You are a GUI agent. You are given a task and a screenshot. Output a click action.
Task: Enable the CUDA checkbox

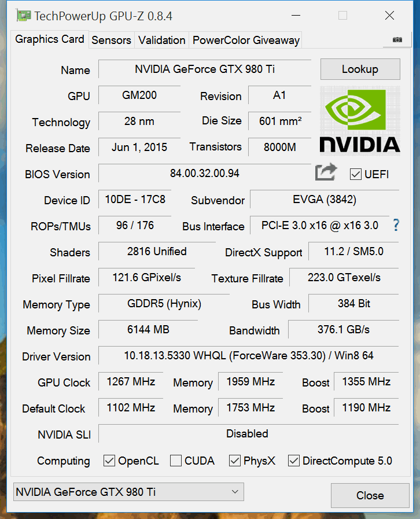tap(176, 461)
